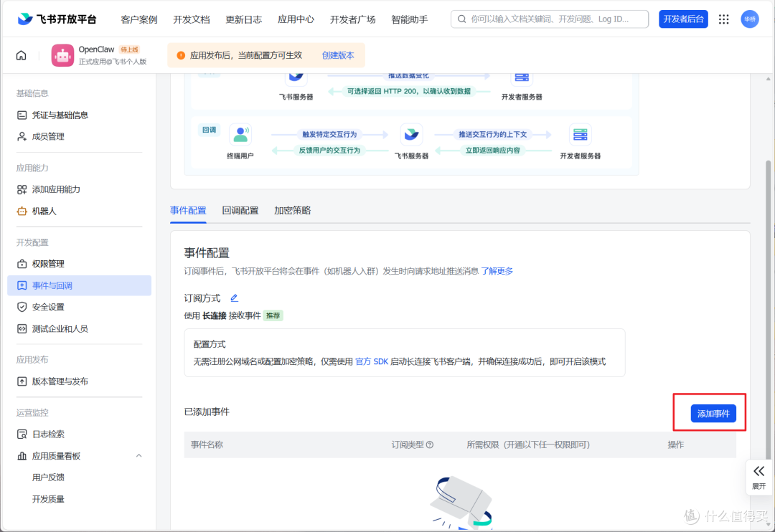Image resolution: width=775 pixels, height=532 pixels.
Task: Click the 推荐 green tag
Action: click(273, 315)
